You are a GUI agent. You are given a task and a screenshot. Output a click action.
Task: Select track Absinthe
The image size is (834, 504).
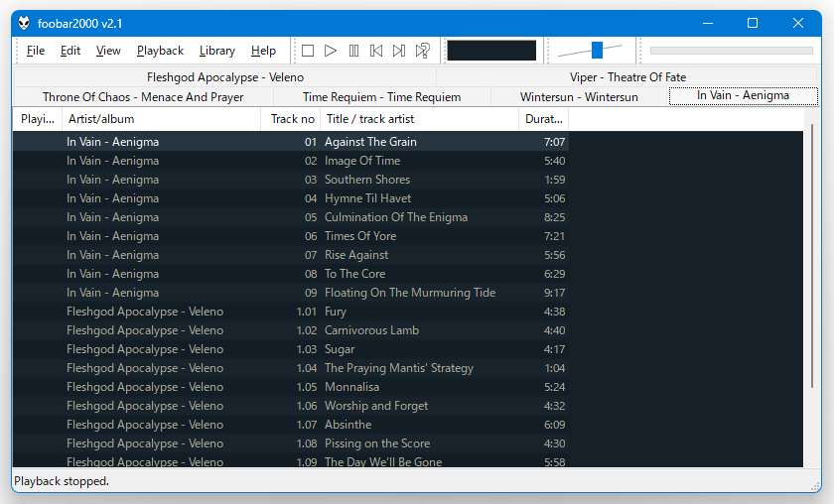290,425
